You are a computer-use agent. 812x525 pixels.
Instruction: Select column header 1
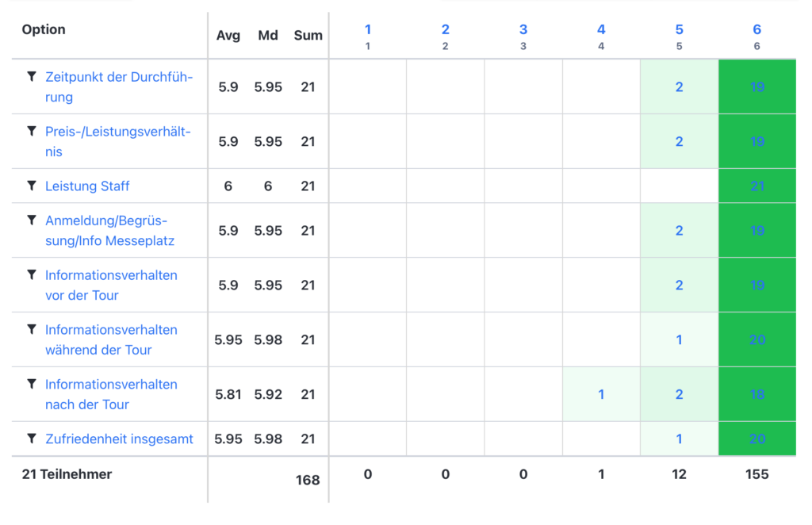pos(368,29)
